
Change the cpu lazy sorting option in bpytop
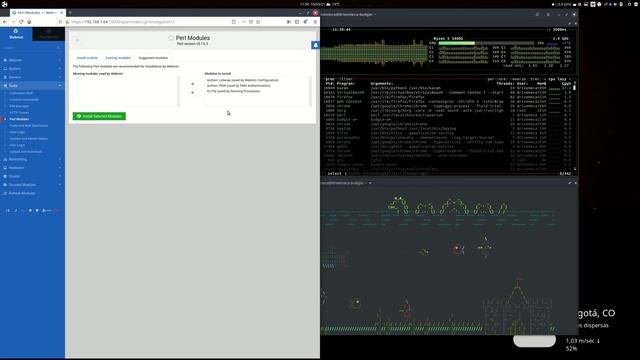[x=558, y=79]
